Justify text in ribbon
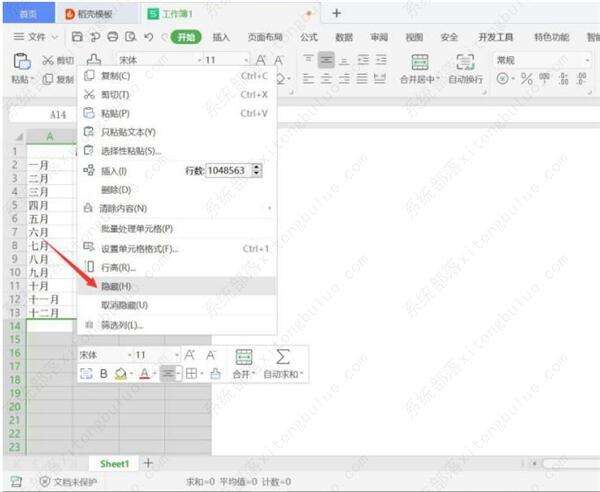The width and height of the screenshot is (600, 492). click(x=362, y=79)
